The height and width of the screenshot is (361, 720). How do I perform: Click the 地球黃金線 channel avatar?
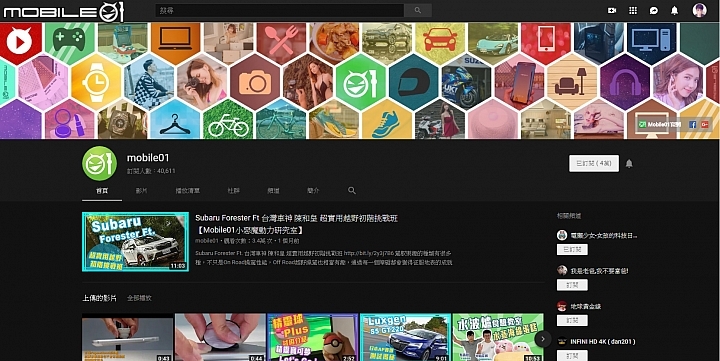click(x=562, y=306)
